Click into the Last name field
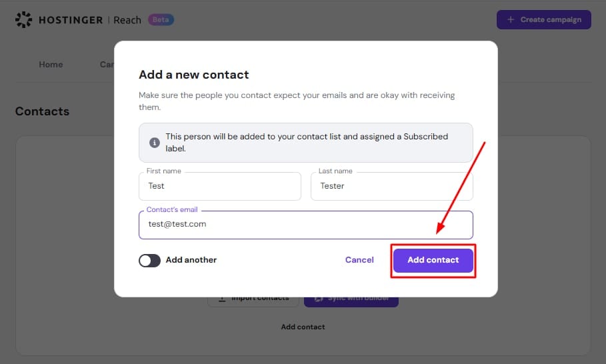The height and width of the screenshot is (364, 606). click(x=391, y=187)
